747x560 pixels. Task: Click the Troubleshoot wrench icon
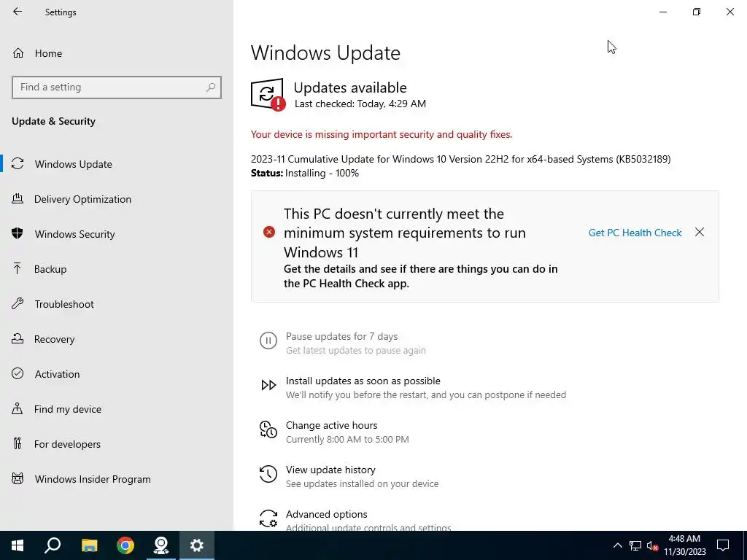pyautogui.click(x=18, y=304)
